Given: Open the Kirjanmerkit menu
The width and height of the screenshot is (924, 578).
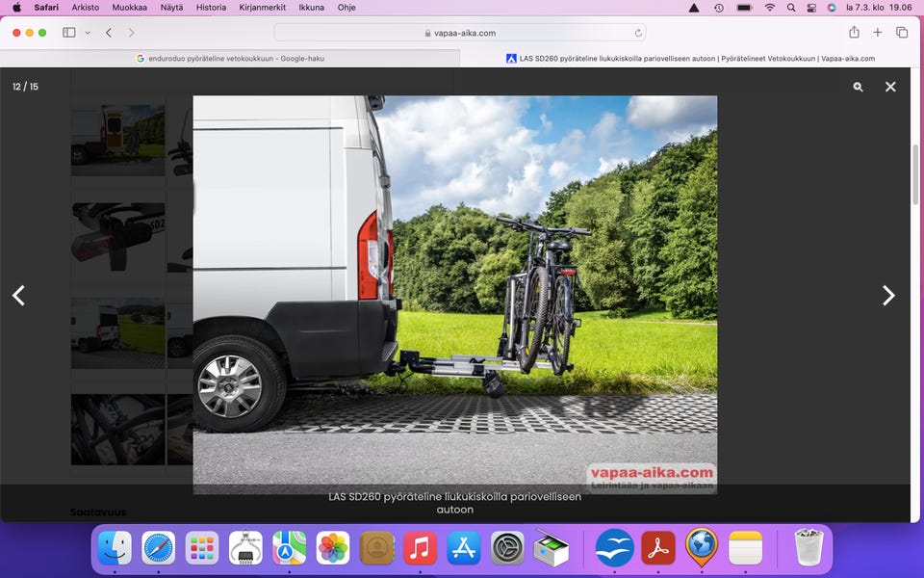Looking at the screenshot, I should (x=262, y=8).
